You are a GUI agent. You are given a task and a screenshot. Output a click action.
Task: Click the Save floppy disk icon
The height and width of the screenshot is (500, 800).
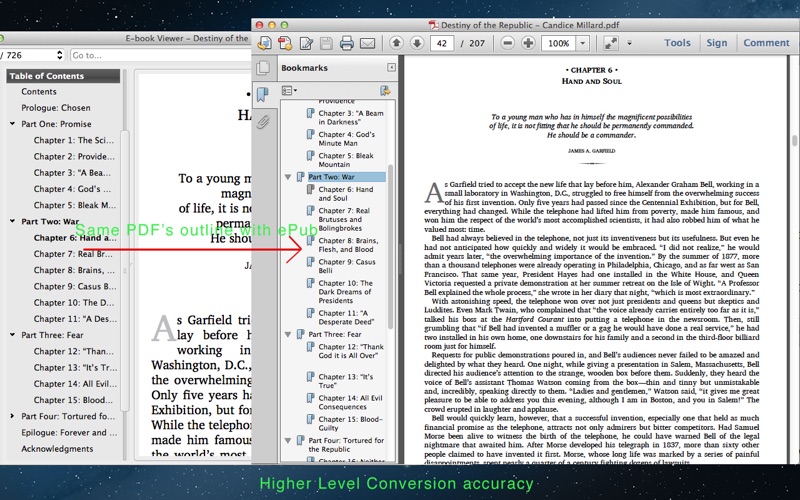[326, 43]
